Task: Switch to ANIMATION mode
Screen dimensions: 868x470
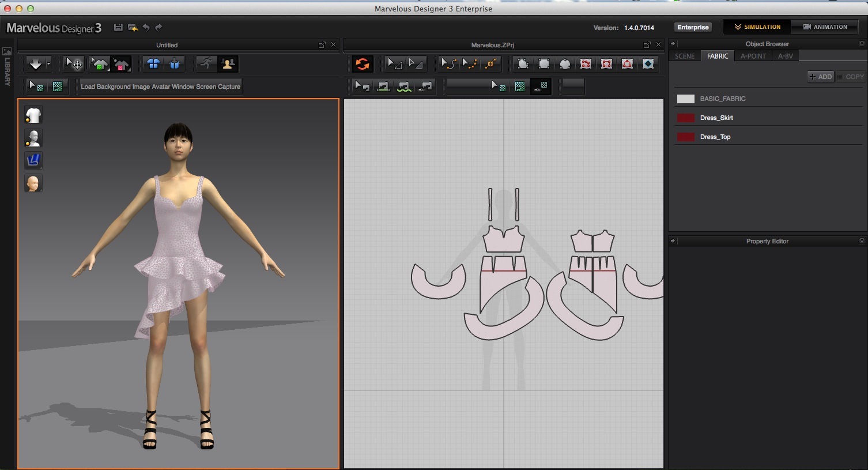Action: coord(825,27)
